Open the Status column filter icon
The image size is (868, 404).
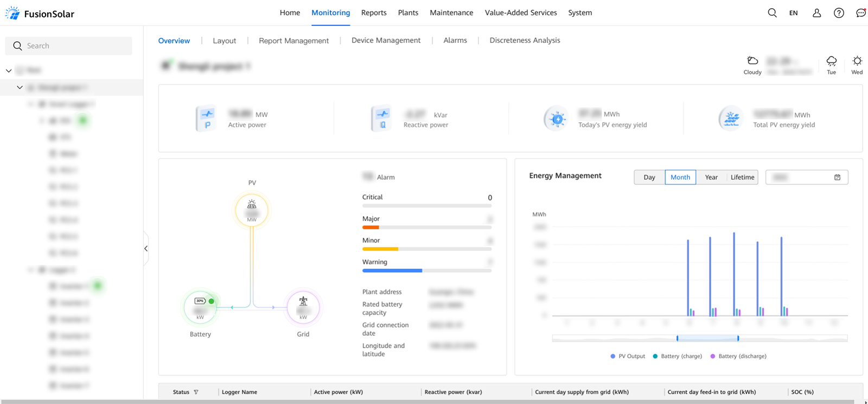(196, 392)
